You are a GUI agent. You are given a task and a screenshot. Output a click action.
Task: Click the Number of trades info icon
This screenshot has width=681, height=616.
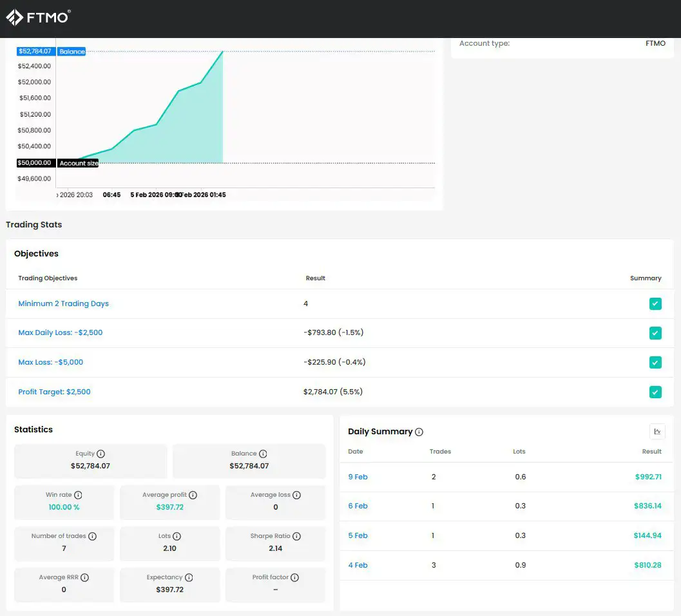click(92, 536)
